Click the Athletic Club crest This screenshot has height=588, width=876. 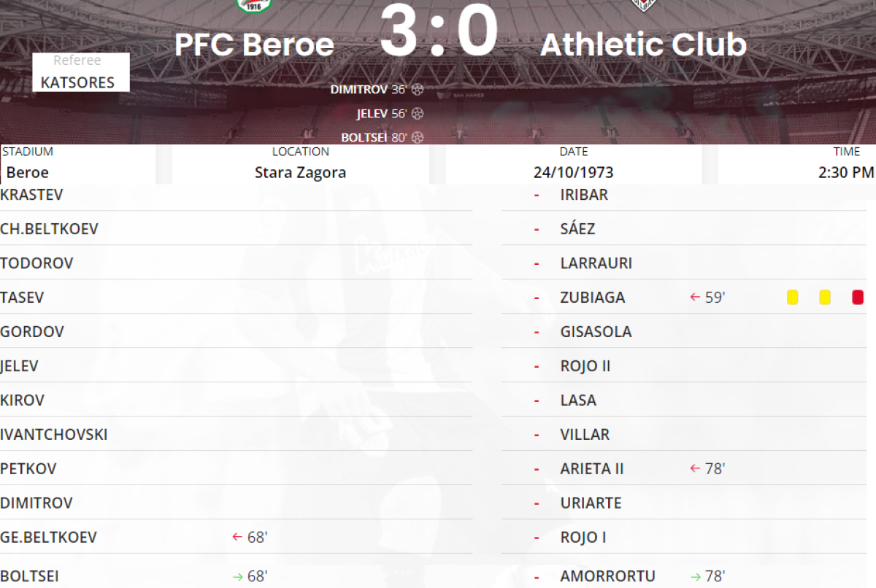point(643,6)
